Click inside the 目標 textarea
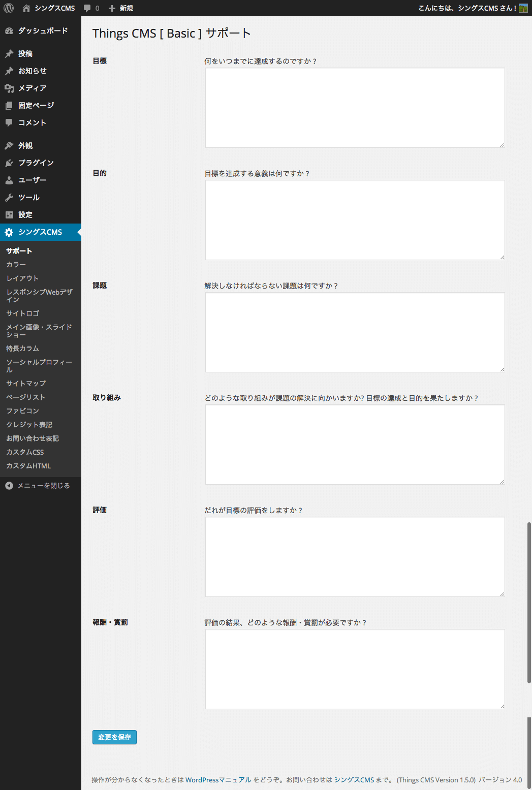Screen dimensions: 532x790 click(x=355, y=108)
